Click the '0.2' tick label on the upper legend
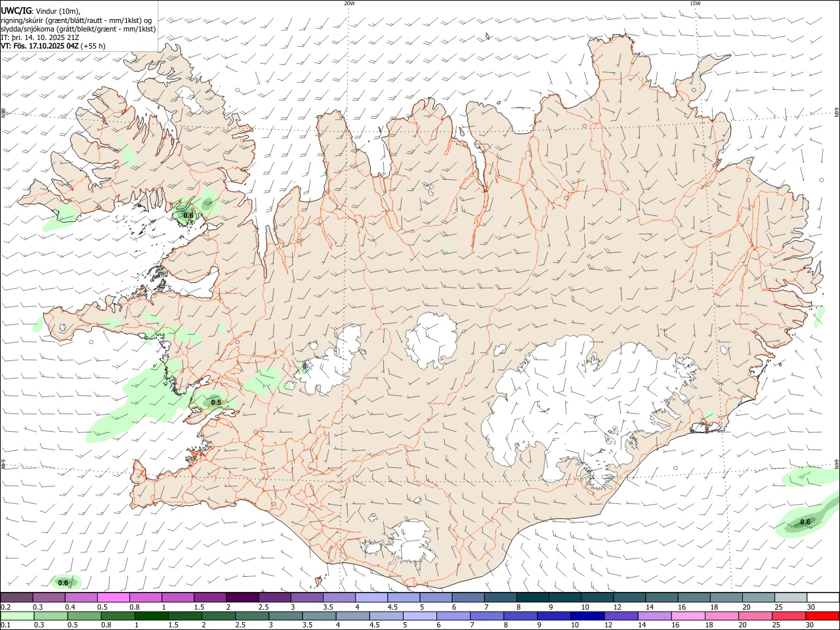The height and width of the screenshot is (630, 840). (5, 607)
